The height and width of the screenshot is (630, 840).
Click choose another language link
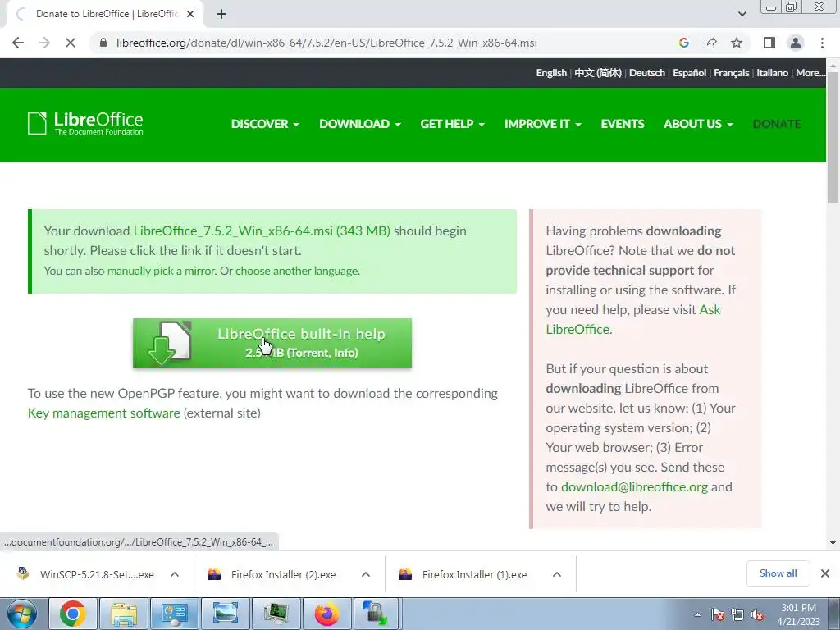(297, 271)
